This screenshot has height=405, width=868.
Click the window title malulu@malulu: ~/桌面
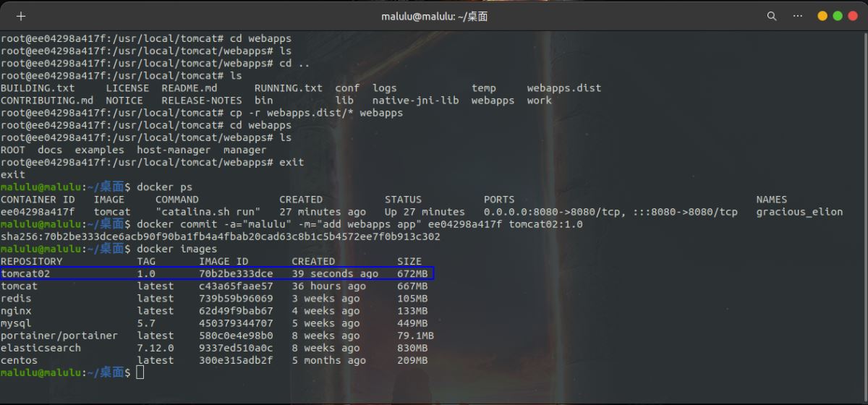coord(434,16)
